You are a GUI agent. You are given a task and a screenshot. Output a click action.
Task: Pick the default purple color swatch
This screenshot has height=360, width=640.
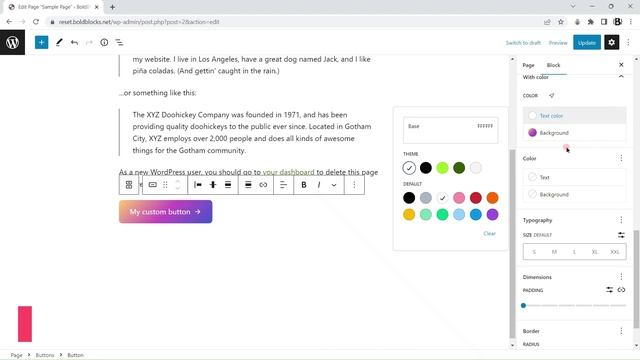coord(493,215)
